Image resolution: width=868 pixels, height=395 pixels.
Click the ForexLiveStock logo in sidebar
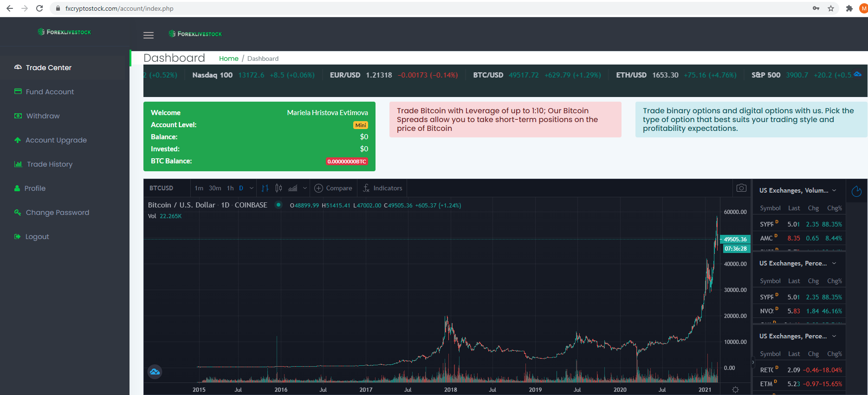click(x=64, y=32)
